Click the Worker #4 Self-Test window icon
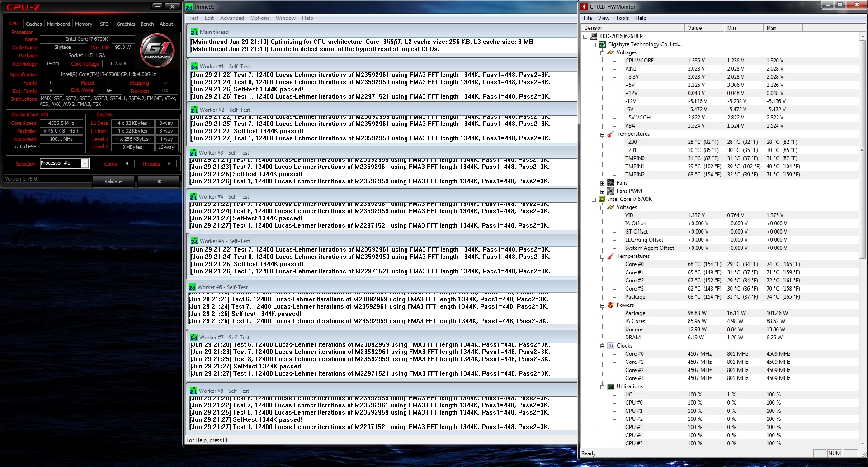Screen dimensions: 868x467 pos(193,197)
